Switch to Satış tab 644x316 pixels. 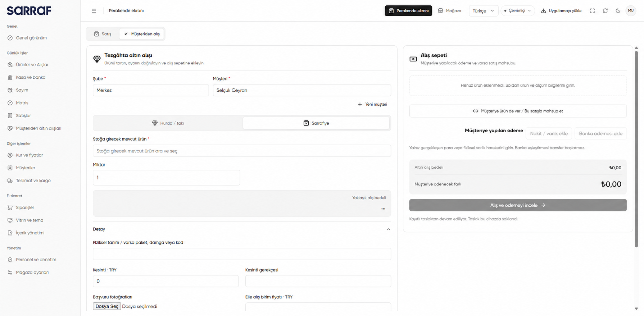pyautogui.click(x=103, y=34)
